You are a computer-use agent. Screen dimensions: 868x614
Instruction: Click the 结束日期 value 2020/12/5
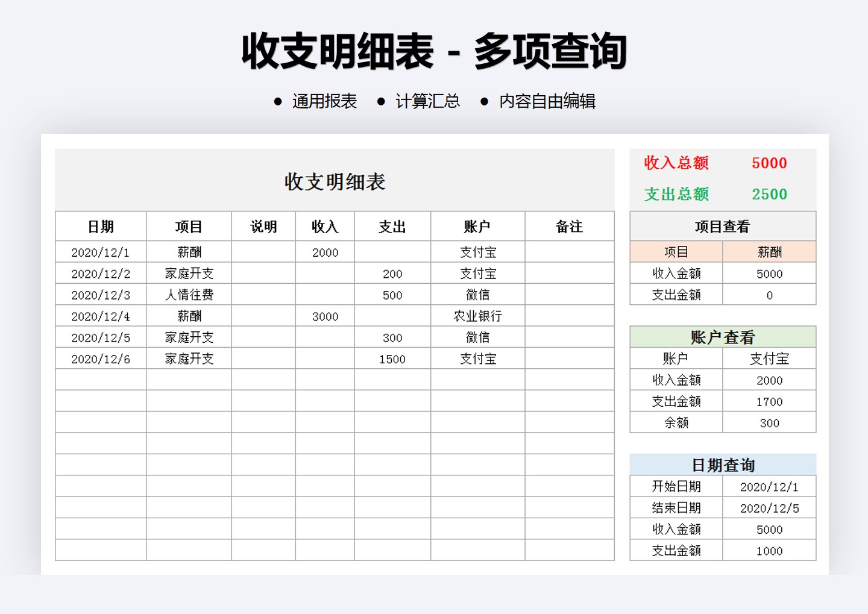click(x=769, y=507)
